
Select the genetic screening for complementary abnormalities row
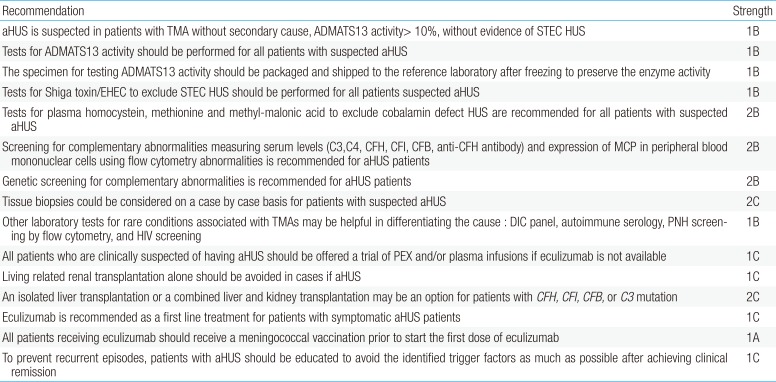coord(388,181)
